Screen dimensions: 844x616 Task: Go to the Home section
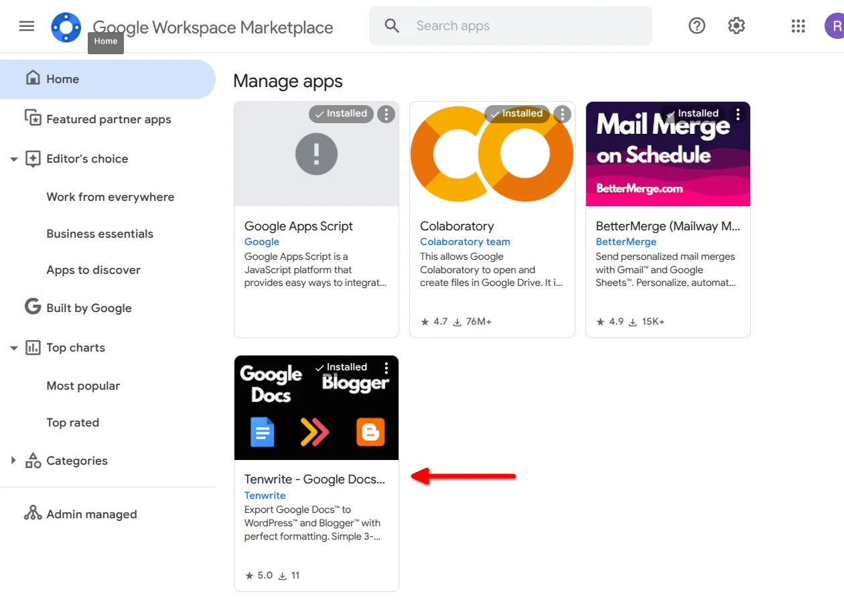coord(64,78)
